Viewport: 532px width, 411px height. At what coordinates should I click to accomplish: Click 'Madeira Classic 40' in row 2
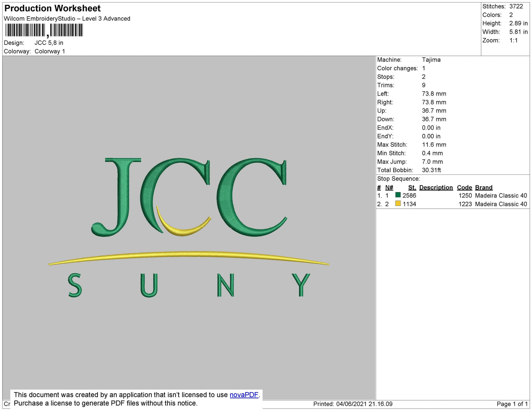pos(501,204)
